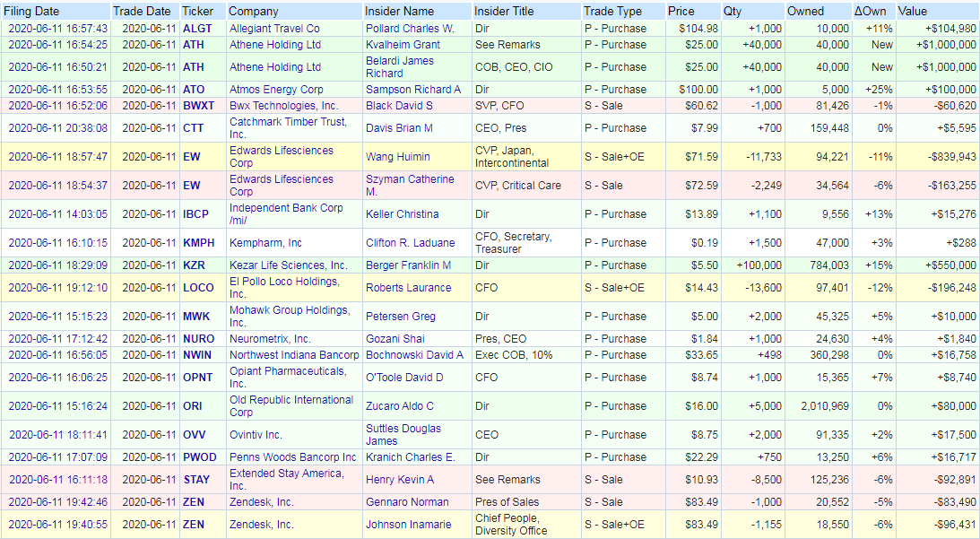Open LOCO ticker link
Image resolution: width=980 pixels, height=539 pixels.
pos(198,288)
